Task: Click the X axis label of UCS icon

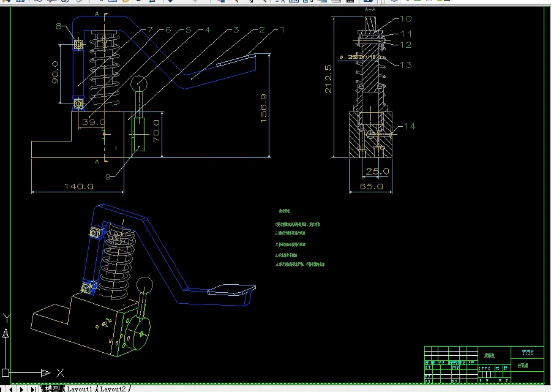Action: click(x=61, y=372)
